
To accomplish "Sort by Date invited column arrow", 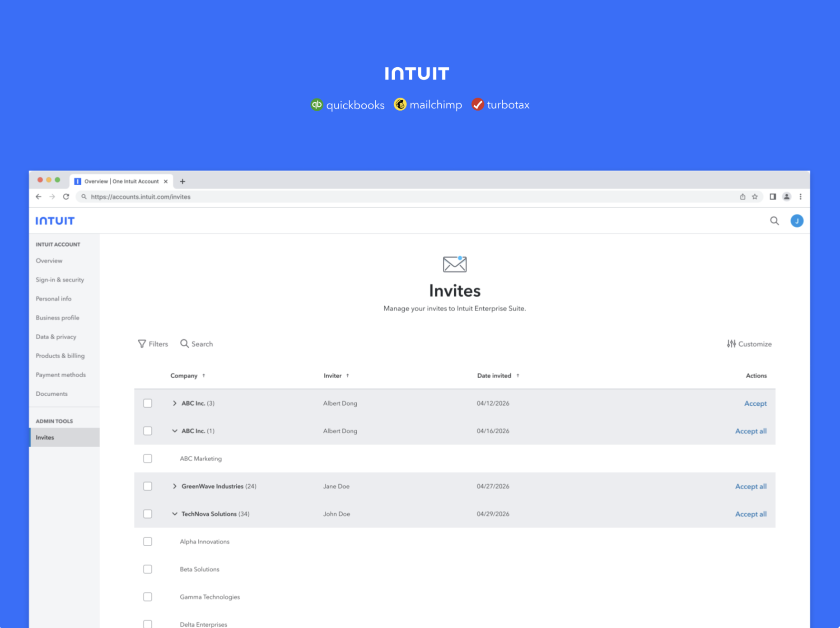I will click(518, 375).
